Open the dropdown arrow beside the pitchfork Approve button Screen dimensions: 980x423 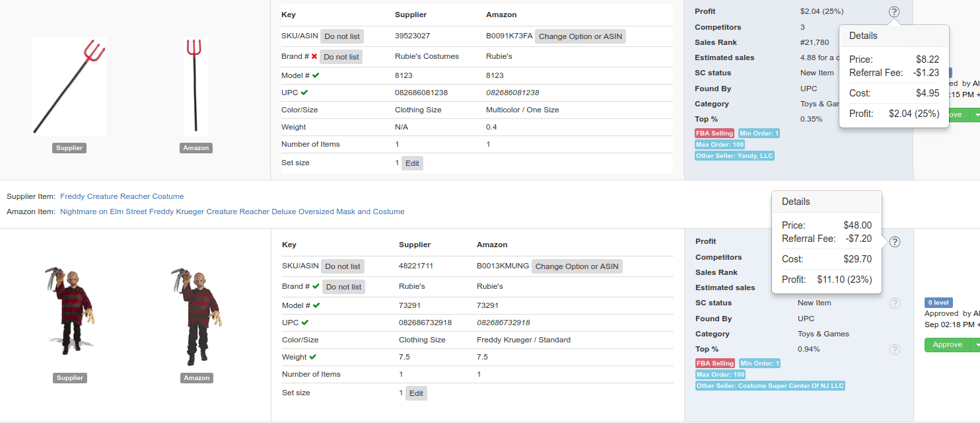[x=975, y=115]
